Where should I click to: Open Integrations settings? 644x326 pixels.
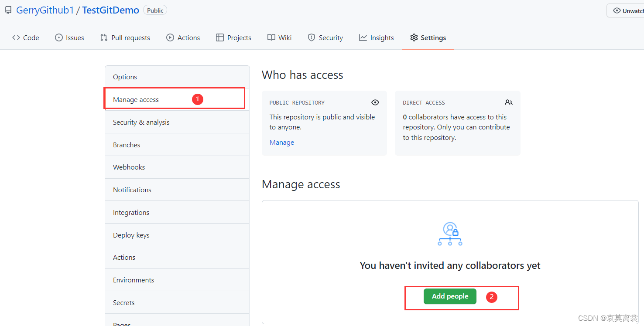click(x=177, y=212)
